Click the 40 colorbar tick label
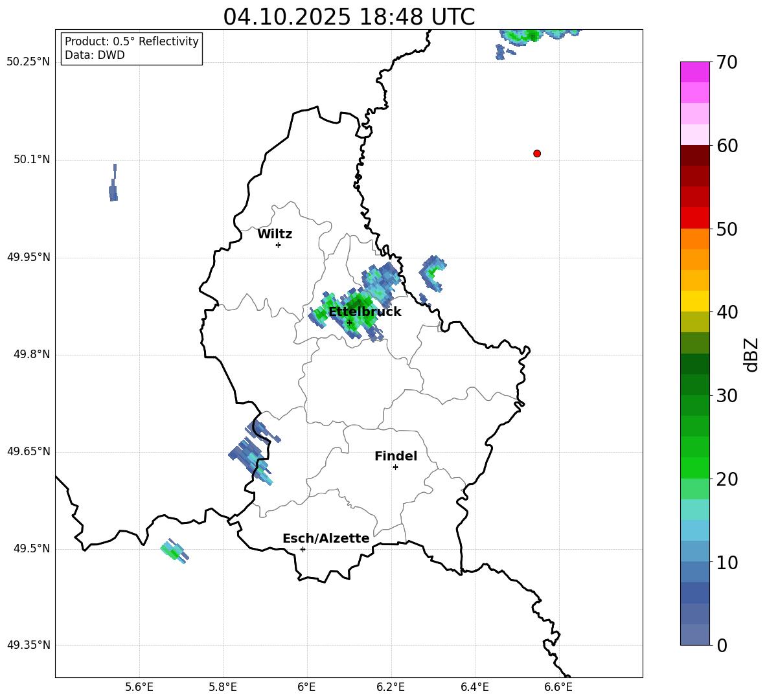The image size is (767, 700). coord(727,312)
